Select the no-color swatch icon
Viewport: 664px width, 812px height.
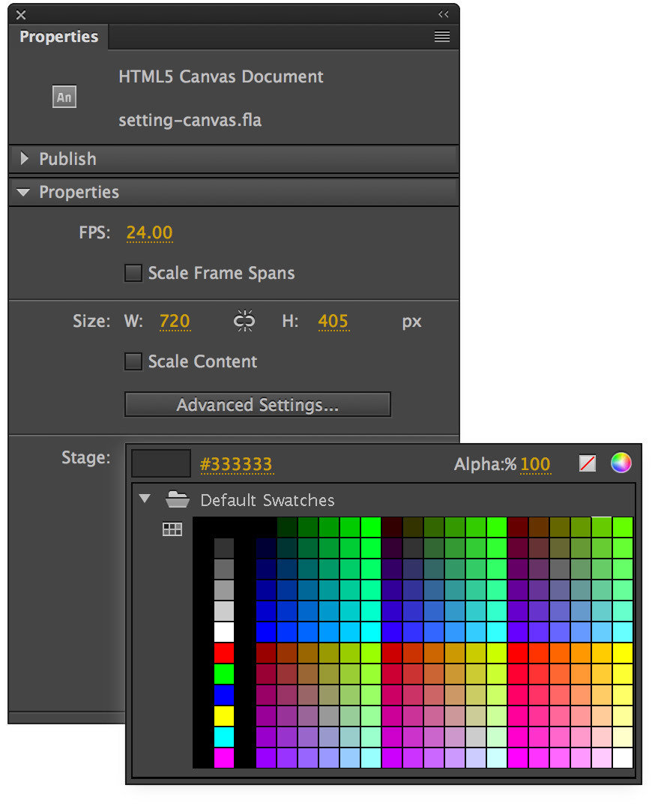tap(588, 463)
